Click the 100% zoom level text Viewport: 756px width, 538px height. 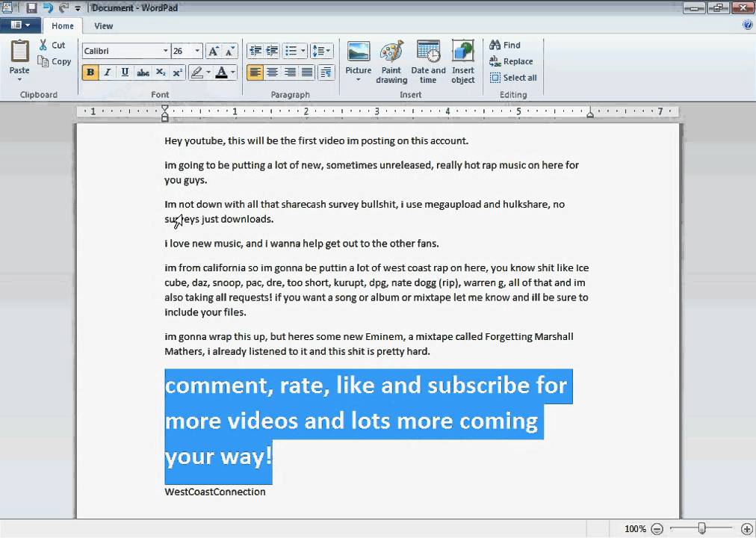[x=636, y=529]
